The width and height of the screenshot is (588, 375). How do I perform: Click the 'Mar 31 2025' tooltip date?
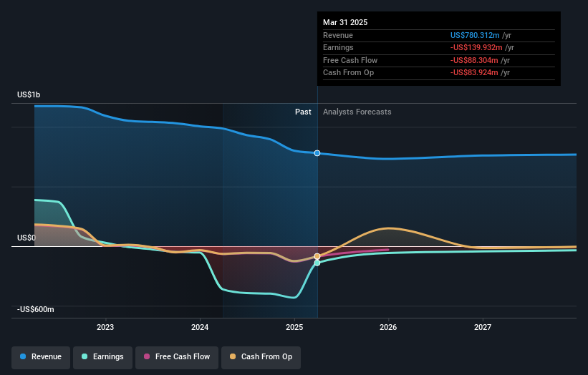click(x=345, y=22)
